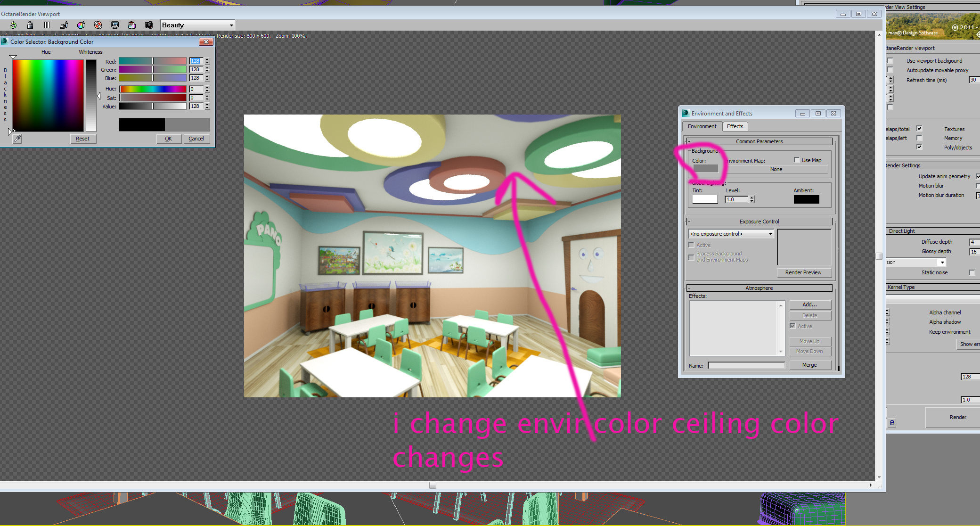Select the autofocus picker (AF) tool

tap(64, 25)
